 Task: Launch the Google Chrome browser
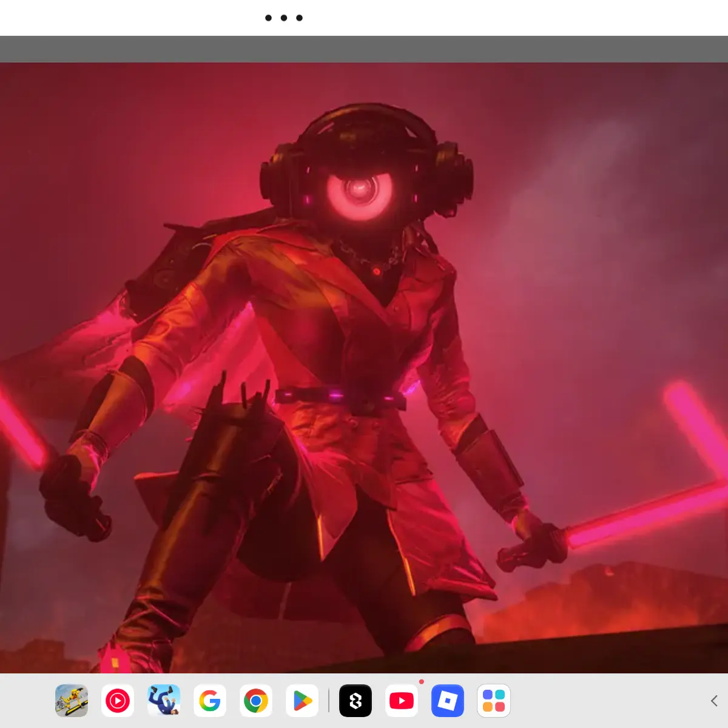256,701
